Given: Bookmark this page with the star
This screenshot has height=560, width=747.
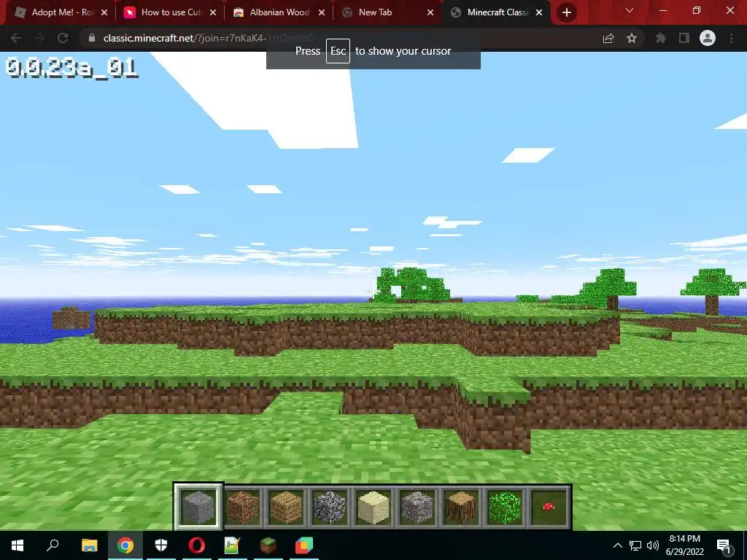Looking at the screenshot, I should [632, 38].
